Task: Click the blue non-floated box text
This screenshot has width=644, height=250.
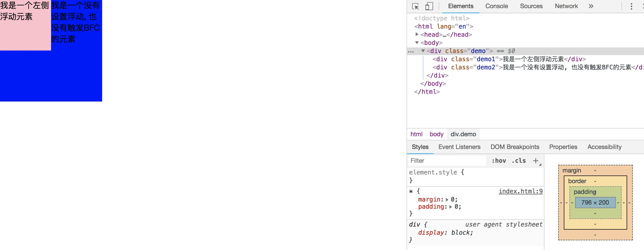Action: (x=76, y=22)
